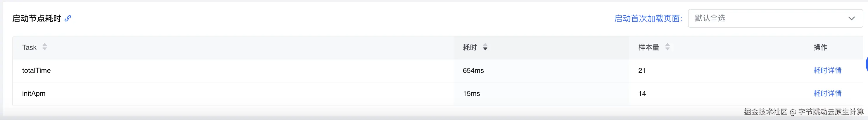Screen dimensions: 868x120
Task: Expand the dropdown chevron in 默认全选 box
Action: tap(852, 18)
